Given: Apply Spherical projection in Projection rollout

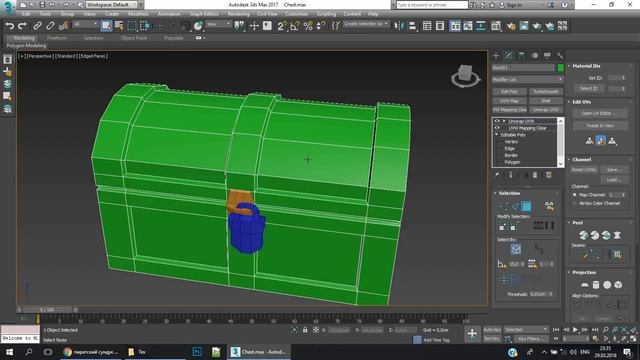Looking at the screenshot, I should coord(607,285).
